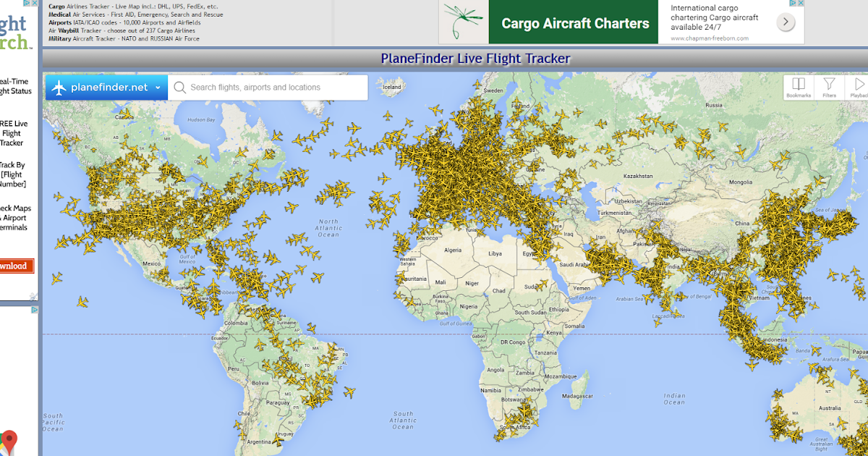Click the Cargo Aircraft Charters green banner
Image resolution: width=868 pixels, height=456 pixels.
(x=575, y=23)
